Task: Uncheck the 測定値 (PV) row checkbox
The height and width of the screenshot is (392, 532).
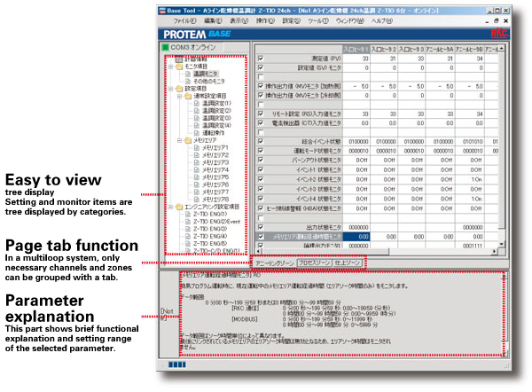Action: (x=261, y=59)
